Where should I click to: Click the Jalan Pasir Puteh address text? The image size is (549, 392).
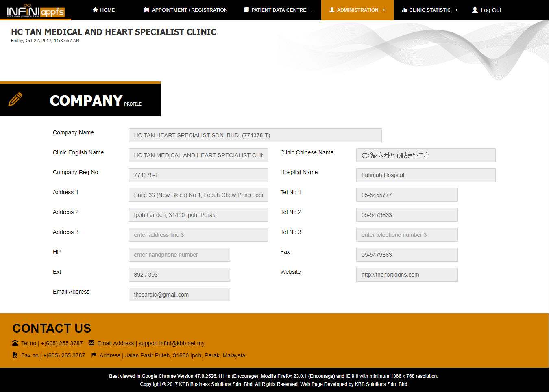[x=185, y=355]
